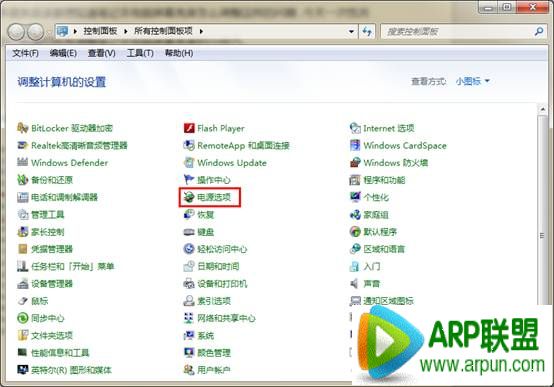Click the 管理工具 icon
The image size is (554, 387).
click(x=23, y=215)
